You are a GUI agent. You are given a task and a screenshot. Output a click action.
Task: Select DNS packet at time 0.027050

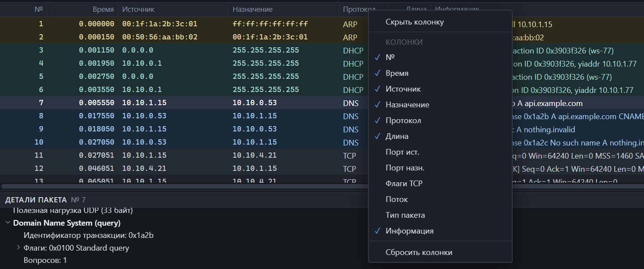point(184,142)
